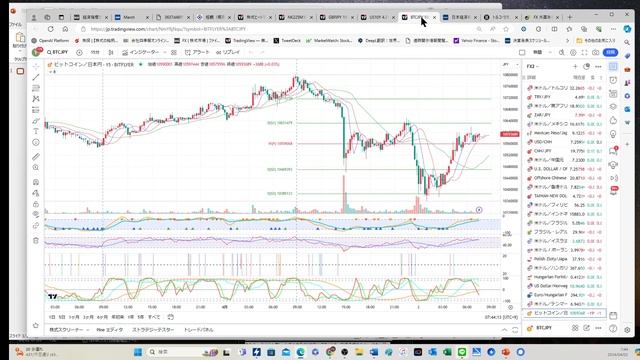Select the Fibonacci retracement tool

(x=36, y=88)
